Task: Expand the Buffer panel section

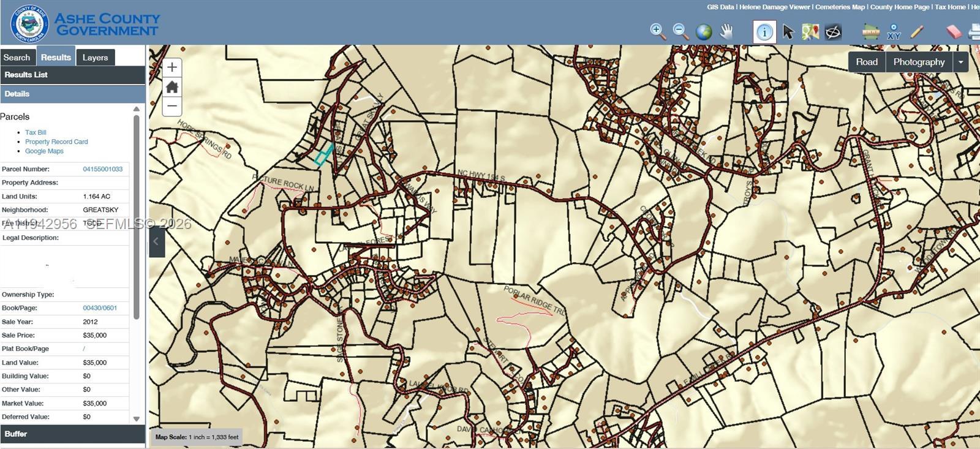Action: point(72,434)
